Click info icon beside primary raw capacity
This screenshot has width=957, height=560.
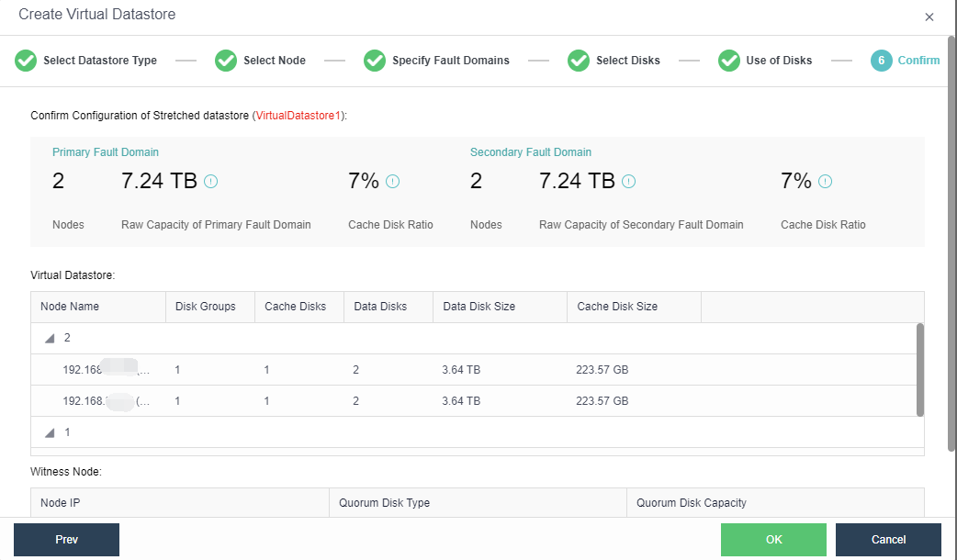coord(211,182)
